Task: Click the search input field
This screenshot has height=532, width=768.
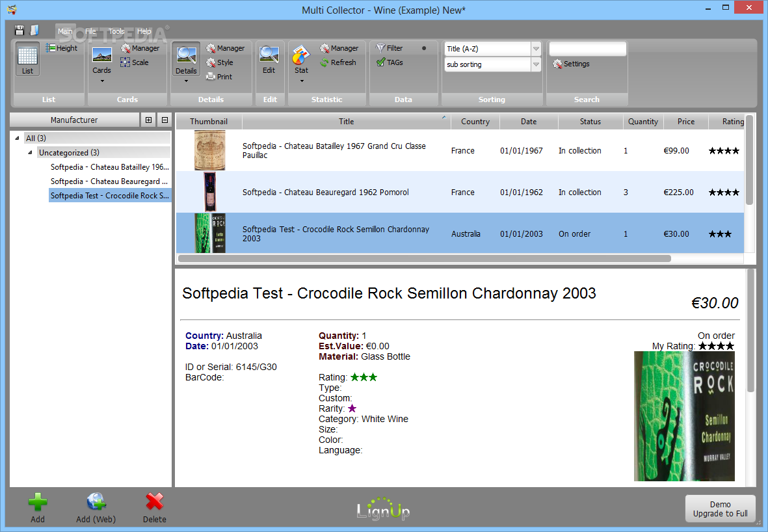Action: click(588, 49)
